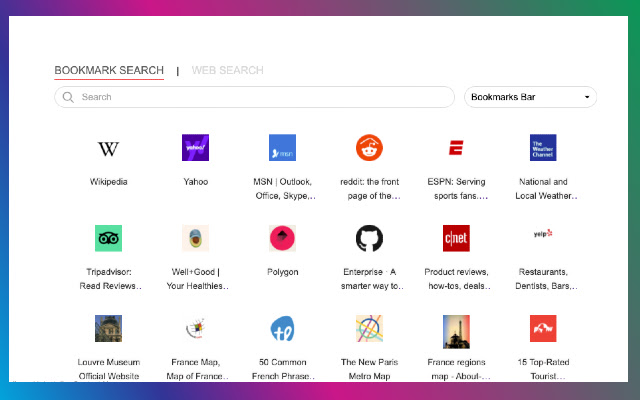Open the GitHub octocat icon
Image resolution: width=640 pixels, height=400 pixels.
369,238
